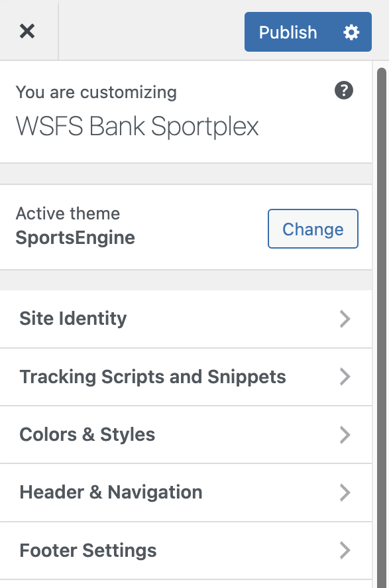Image resolution: width=389 pixels, height=588 pixels.
Task: Click the 'You are customizing' label
Action: tap(96, 92)
